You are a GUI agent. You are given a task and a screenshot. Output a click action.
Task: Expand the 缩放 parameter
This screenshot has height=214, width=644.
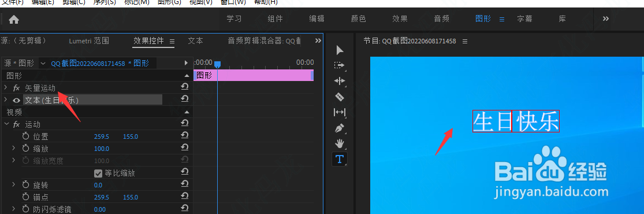click(x=14, y=148)
